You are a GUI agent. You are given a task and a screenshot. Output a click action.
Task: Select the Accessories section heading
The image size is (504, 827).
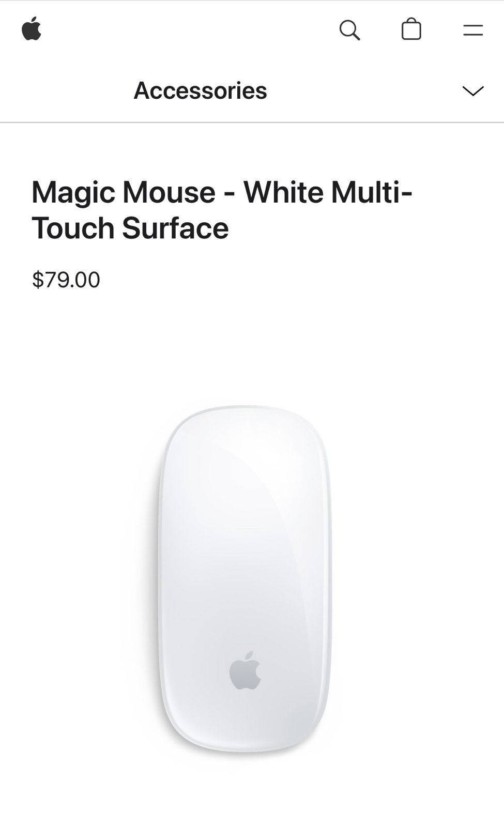click(x=200, y=90)
